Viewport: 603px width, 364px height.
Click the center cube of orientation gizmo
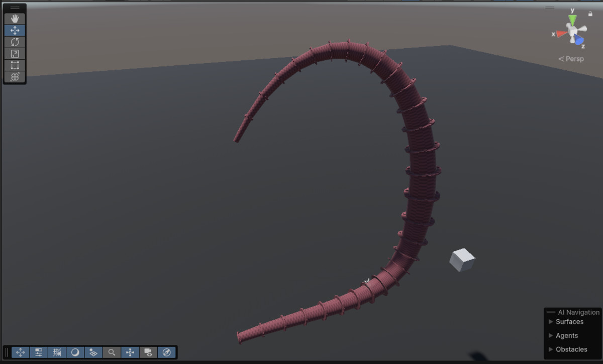click(x=572, y=32)
